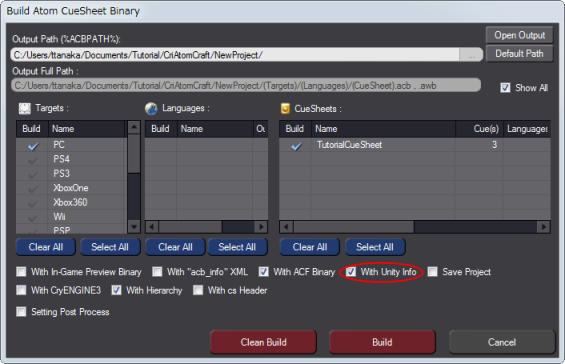
Task: Cancel the build dialog
Action: pyautogui.click(x=502, y=342)
